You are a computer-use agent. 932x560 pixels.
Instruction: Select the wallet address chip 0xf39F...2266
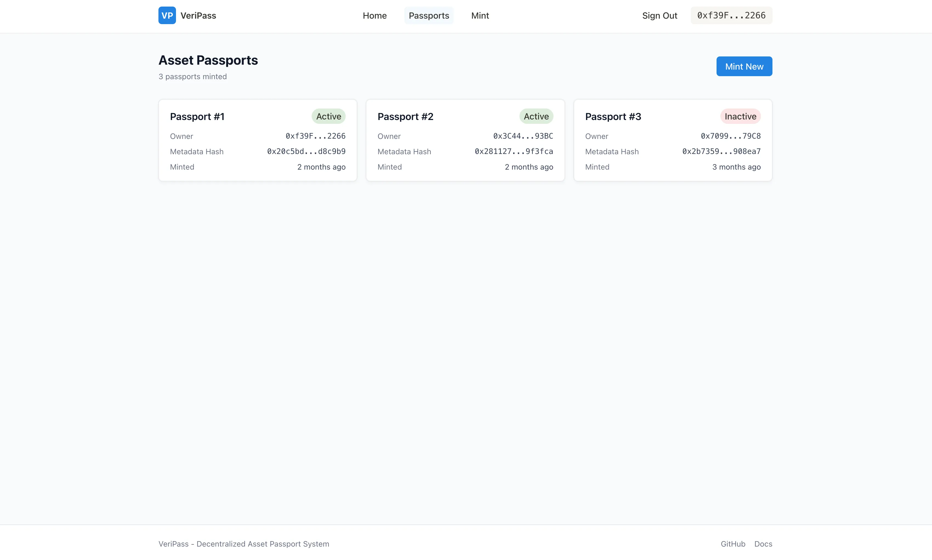731,15
